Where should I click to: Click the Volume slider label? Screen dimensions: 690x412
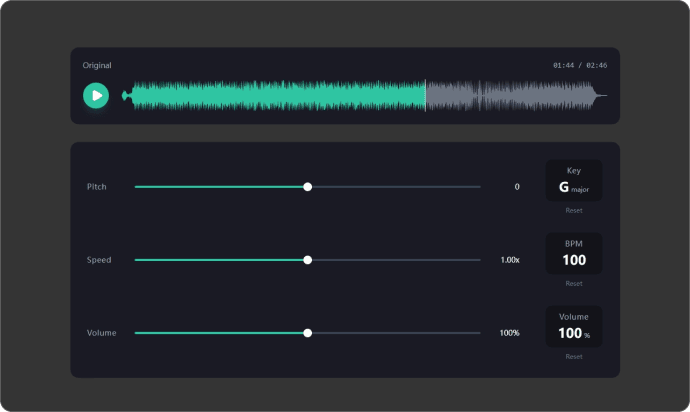coord(101,333)
